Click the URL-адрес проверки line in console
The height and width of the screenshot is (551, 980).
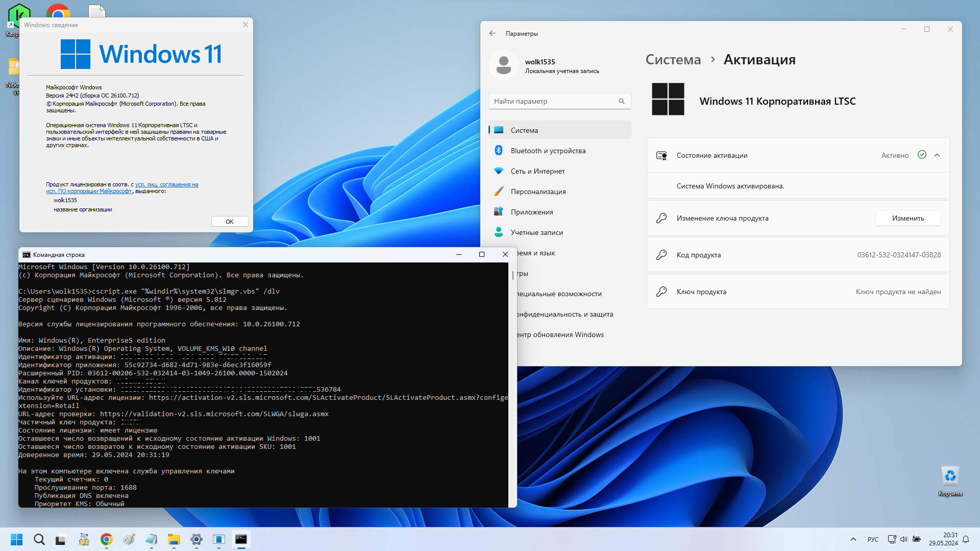click(x=174, y=414)
